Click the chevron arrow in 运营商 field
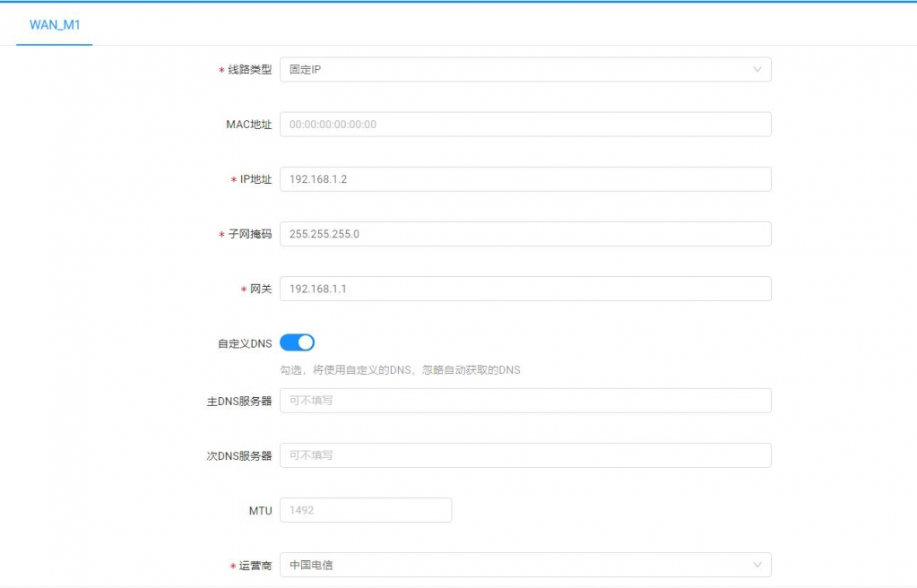Viewport: 917px width, 588px height. coord(757,566)
